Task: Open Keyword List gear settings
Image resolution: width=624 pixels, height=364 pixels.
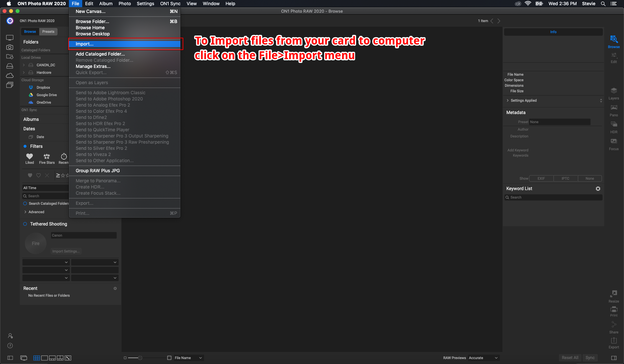Action: [598, 189]
